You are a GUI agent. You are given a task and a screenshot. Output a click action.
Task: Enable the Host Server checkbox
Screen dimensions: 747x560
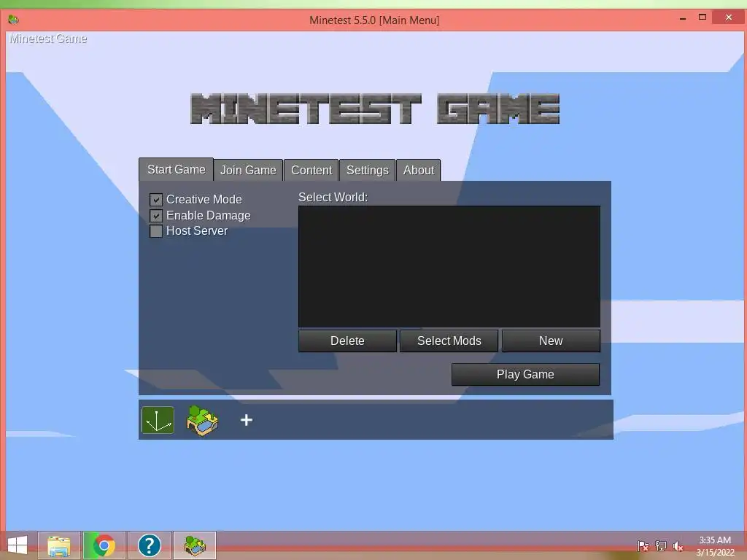pyautogui.click(x=156, y=231)
